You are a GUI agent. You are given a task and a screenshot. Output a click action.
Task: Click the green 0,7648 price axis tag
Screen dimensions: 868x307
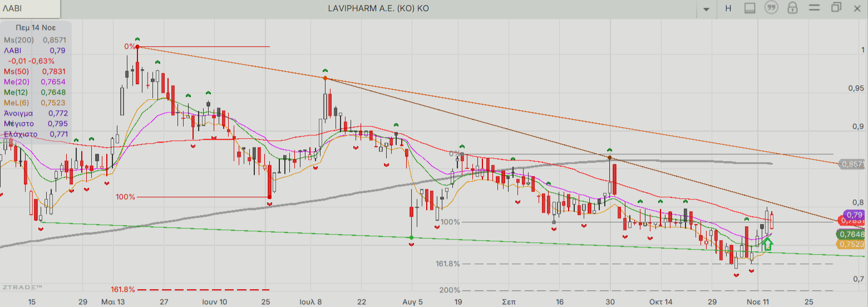(x=851, y=235)
